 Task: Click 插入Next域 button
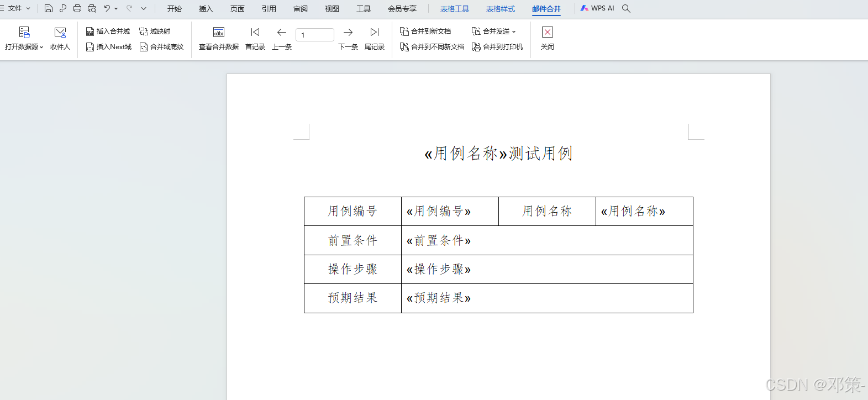click(x=109, y=47)
